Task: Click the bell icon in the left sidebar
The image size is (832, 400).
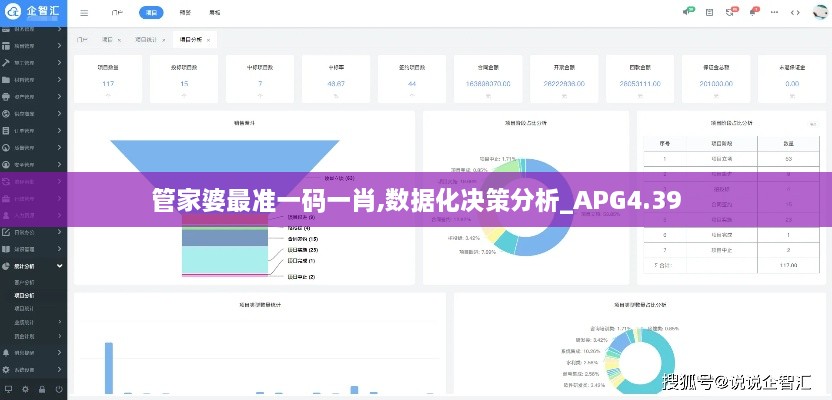Action: (6, 353)
